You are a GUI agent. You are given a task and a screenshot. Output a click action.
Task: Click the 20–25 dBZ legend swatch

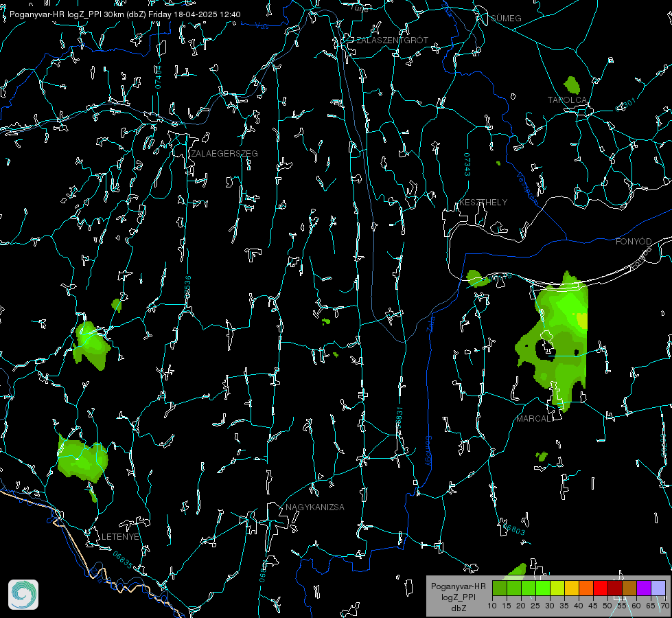coord(529,588)
